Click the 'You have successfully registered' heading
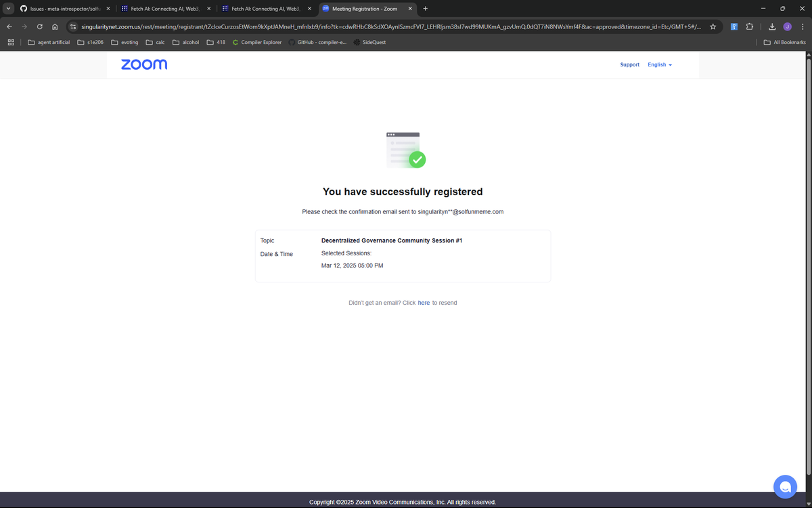This screenshot has height=508, width=812. (403, 192)
